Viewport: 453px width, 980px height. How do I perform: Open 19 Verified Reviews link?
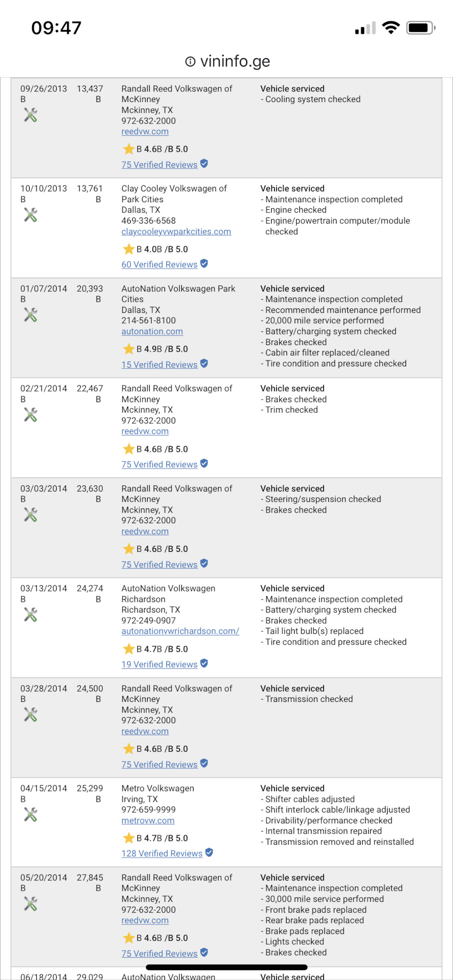pos(159,664)
